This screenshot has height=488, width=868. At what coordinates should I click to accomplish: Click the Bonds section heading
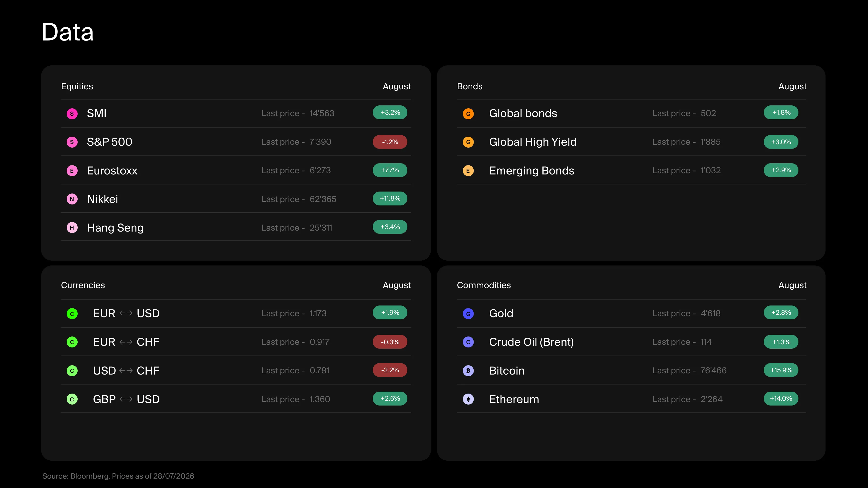pyautogui.click(x=470, y=87)
